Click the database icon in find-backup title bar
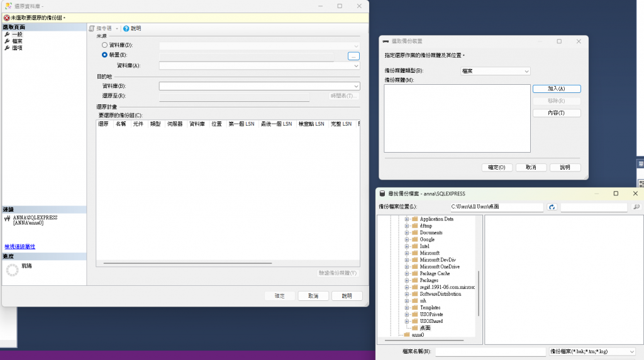The width and height of the screenshot is (644, 360). 382,194
